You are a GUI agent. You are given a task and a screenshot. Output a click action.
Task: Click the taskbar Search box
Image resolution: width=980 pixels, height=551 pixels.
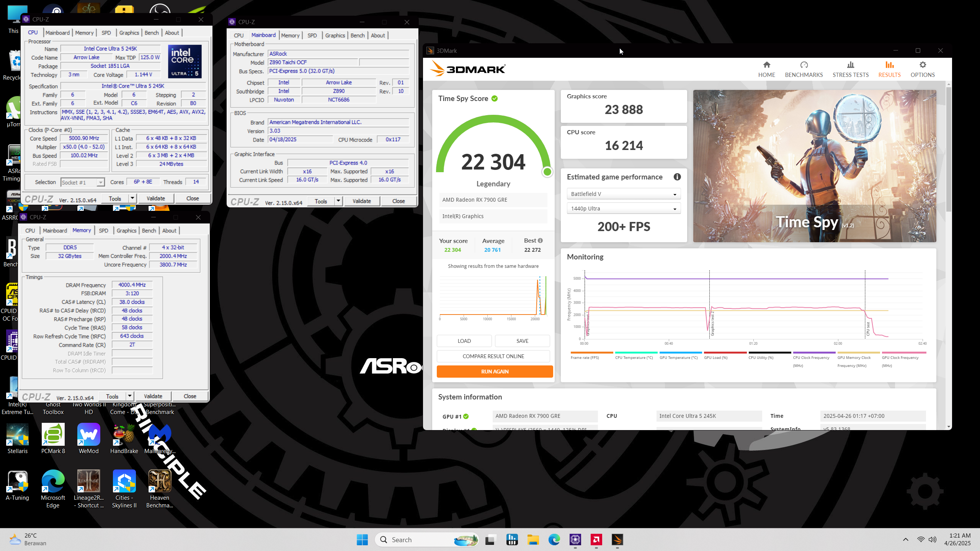(x=427, y=540)
